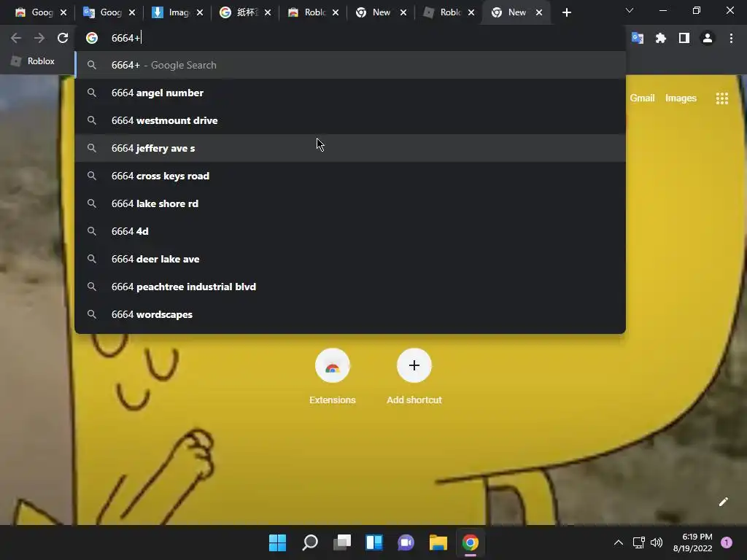Click the customize page pencil icon
This screenshot has height=560, width=747.
pos(723,502)
